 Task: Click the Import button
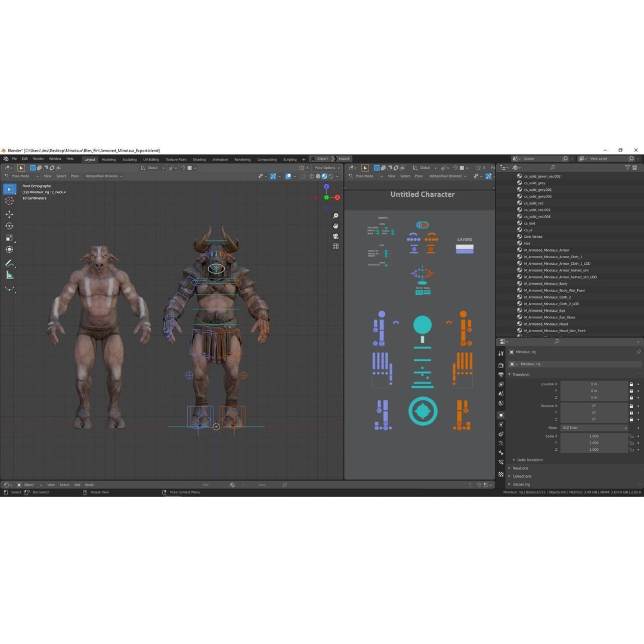342,159
